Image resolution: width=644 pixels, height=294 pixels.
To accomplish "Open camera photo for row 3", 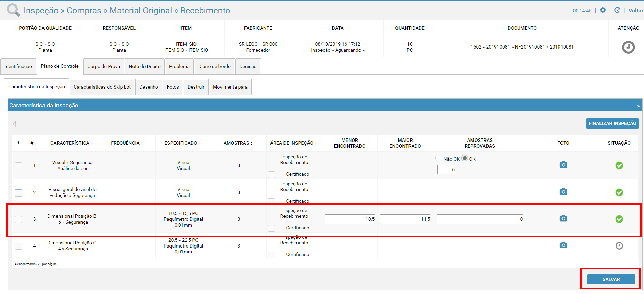I will point(563,218).
